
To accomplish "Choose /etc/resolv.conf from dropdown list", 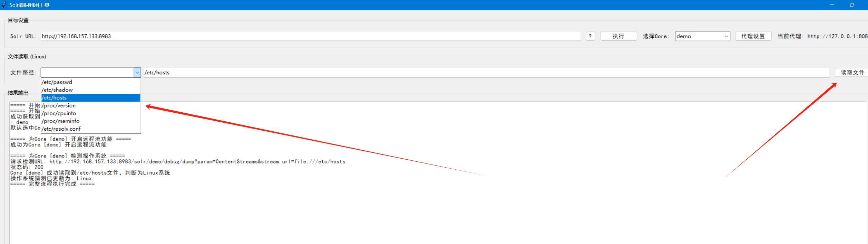I will (x=91, y=129).
